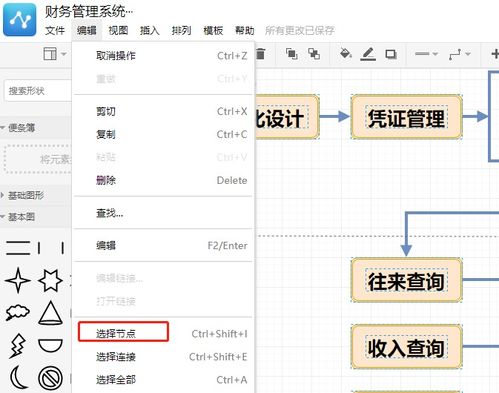The image size is (499, 393).
Task: Choose 选择连接 from the menu
Action: tap(163, 357)
